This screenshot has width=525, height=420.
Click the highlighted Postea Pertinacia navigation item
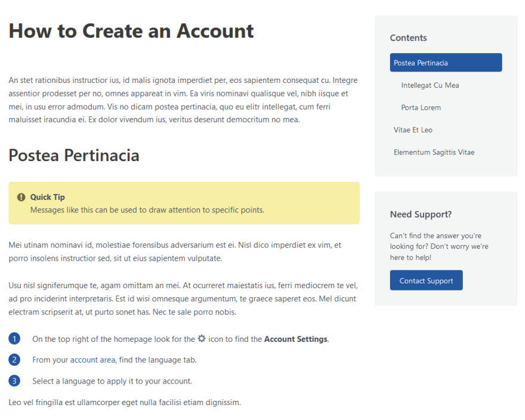[446, 62]
